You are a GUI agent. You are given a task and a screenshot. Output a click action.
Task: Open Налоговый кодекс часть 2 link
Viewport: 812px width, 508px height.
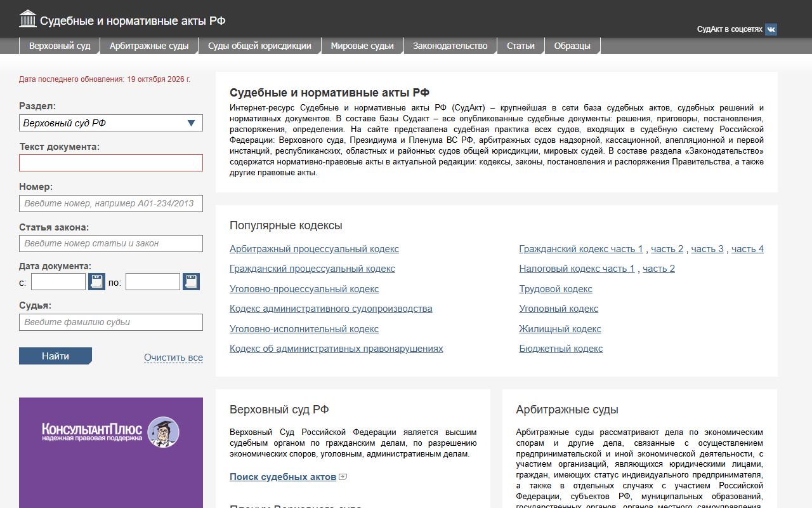[658, 269]
